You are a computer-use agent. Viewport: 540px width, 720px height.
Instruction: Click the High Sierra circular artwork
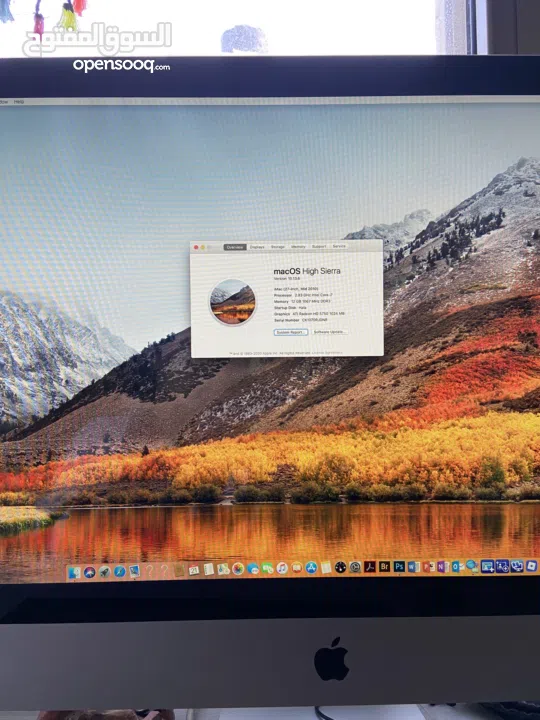coord(232,302)
